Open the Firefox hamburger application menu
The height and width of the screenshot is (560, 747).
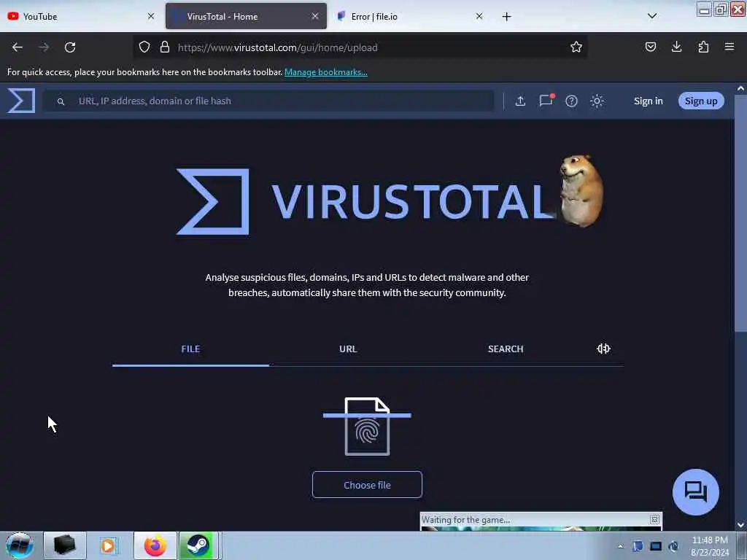click(x=729, y=47)
